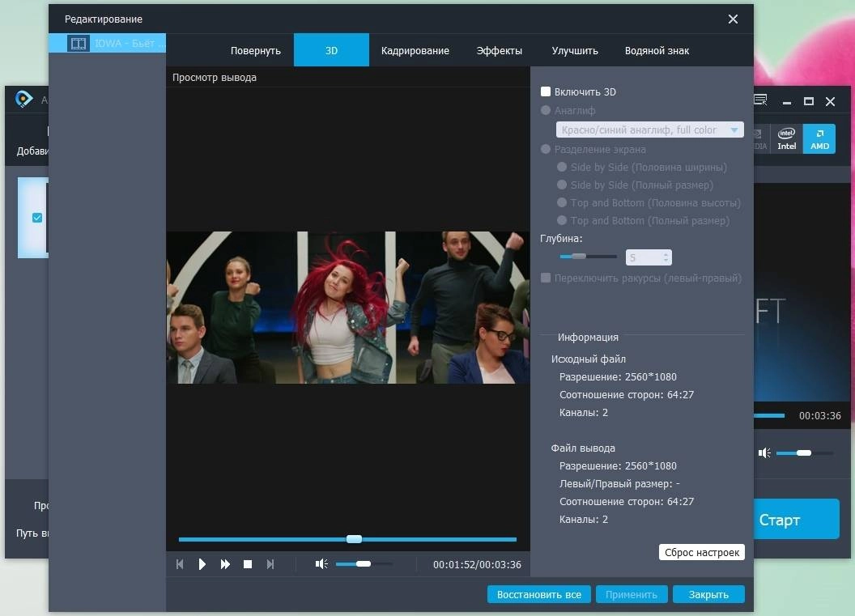Click the video preview frame
Image resolution: width=855 pixels, height=616 pixels.
[348, 308]
